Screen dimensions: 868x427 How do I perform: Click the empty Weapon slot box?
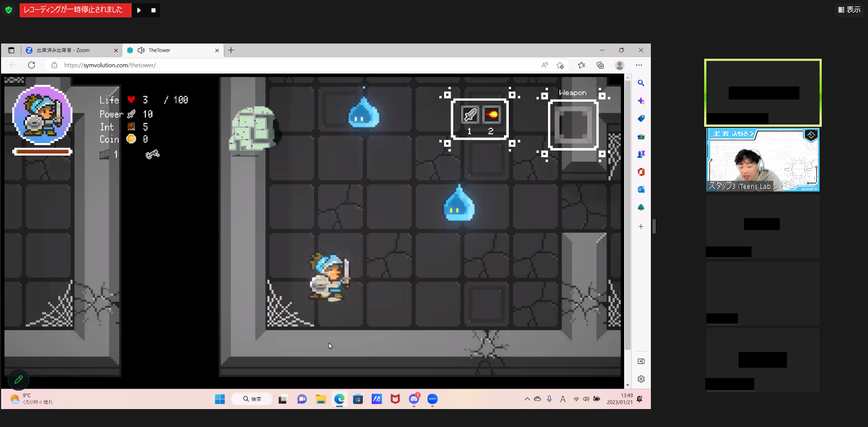click(573, 125)
